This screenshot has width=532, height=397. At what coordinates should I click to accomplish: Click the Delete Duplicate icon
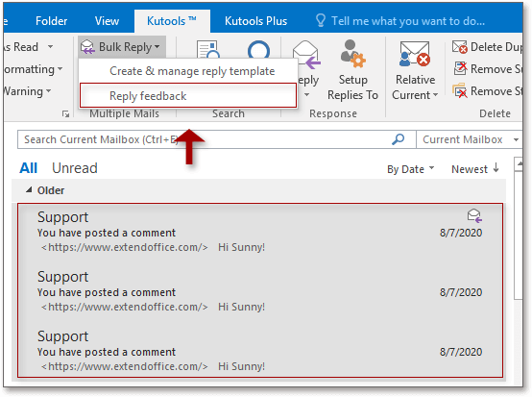point(460,47)
